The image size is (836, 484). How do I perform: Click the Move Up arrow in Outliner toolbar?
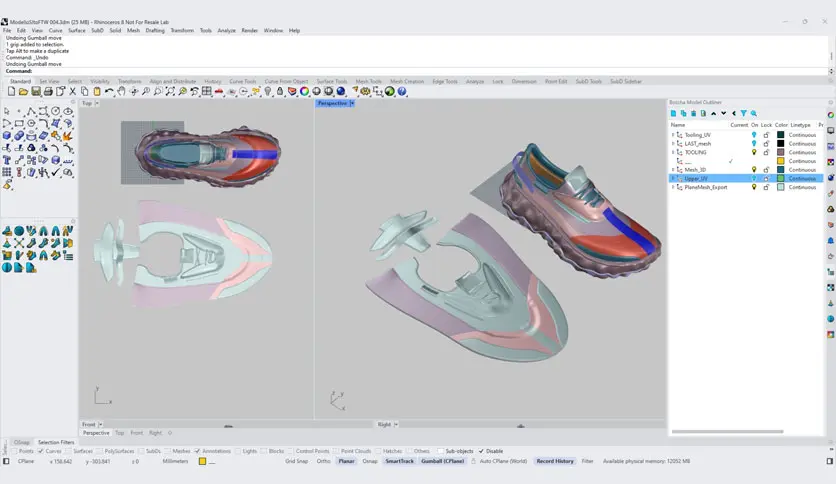coord(713,114)
